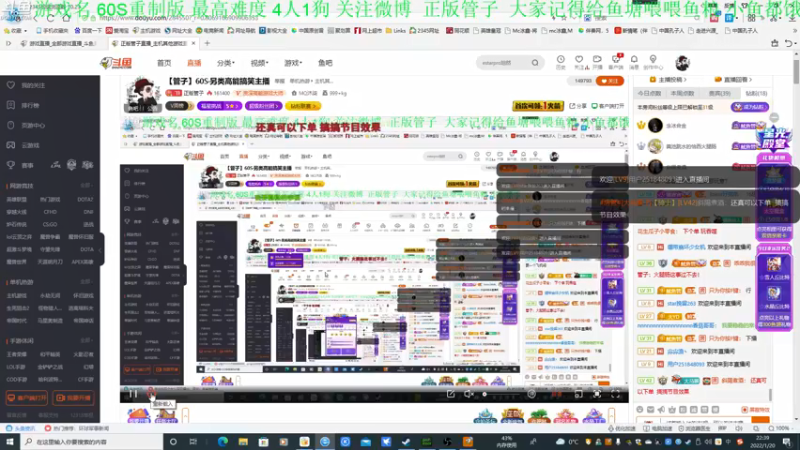The width and height of the screenshot is (800, 450).
Task: Switch to 今日贡献 ranking tab
Action: pyautogui.click(x=649, y=93)
